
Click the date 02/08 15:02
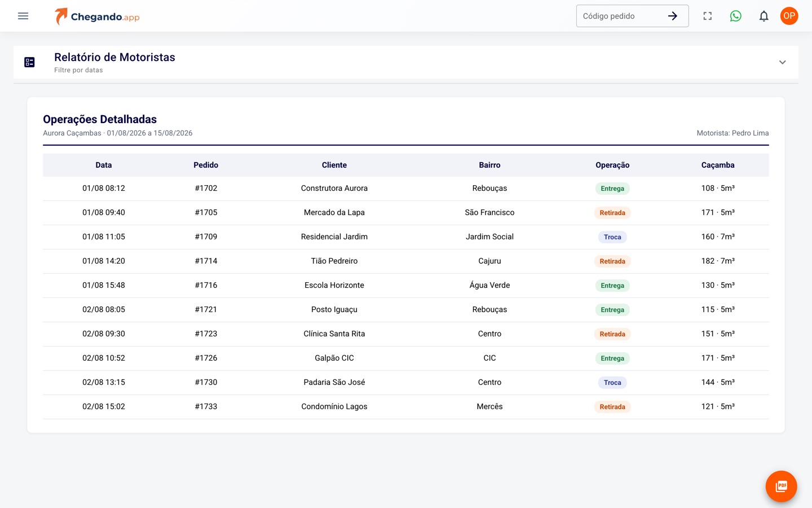[x=104, y=406]
